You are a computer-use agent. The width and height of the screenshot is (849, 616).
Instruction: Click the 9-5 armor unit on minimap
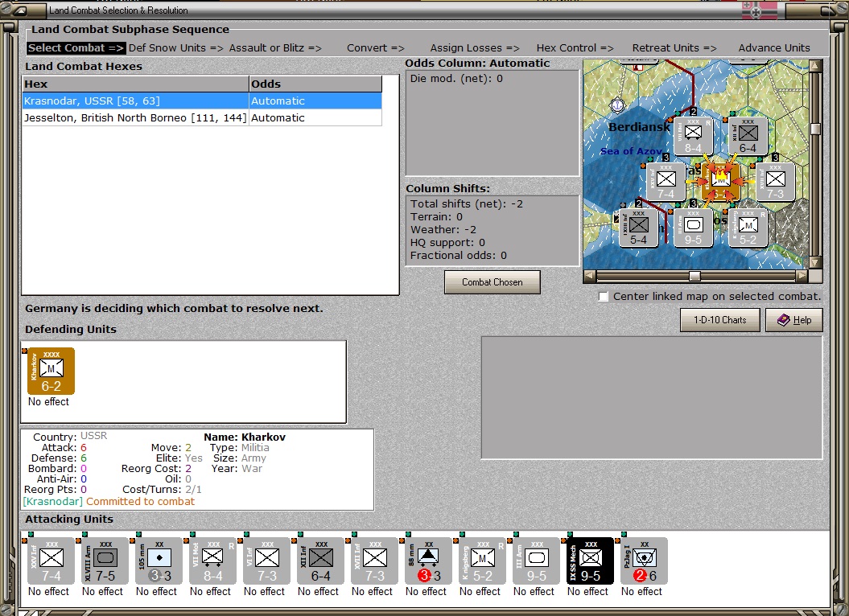click(693, 228)
